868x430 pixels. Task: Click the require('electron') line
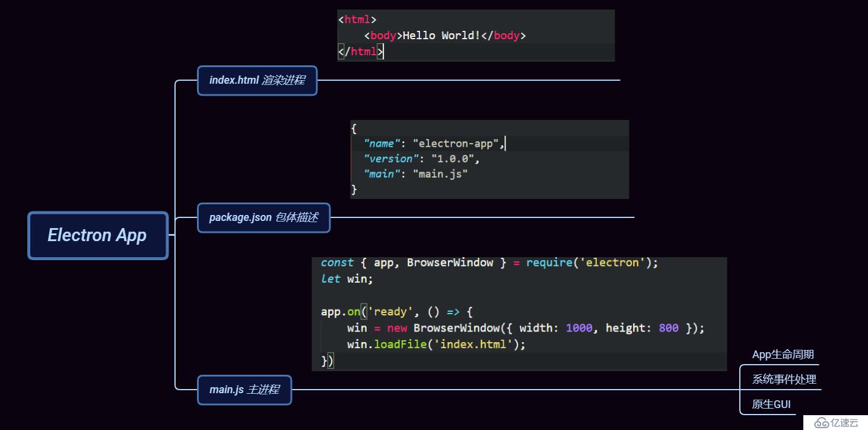(489, 263)
